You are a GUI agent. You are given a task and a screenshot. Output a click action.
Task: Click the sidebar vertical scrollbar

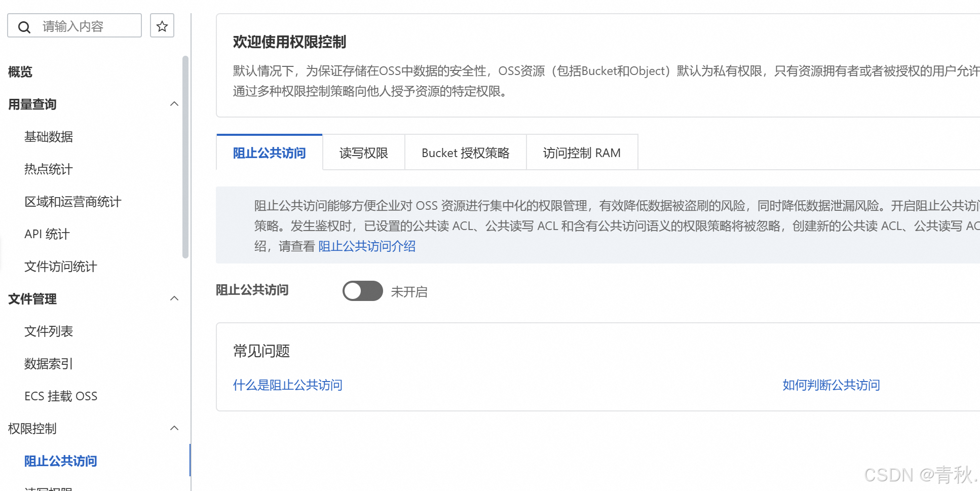(x=185, y=157)
